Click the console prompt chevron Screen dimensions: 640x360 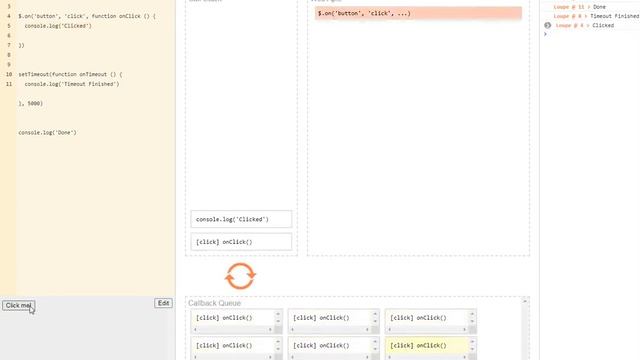545,34
